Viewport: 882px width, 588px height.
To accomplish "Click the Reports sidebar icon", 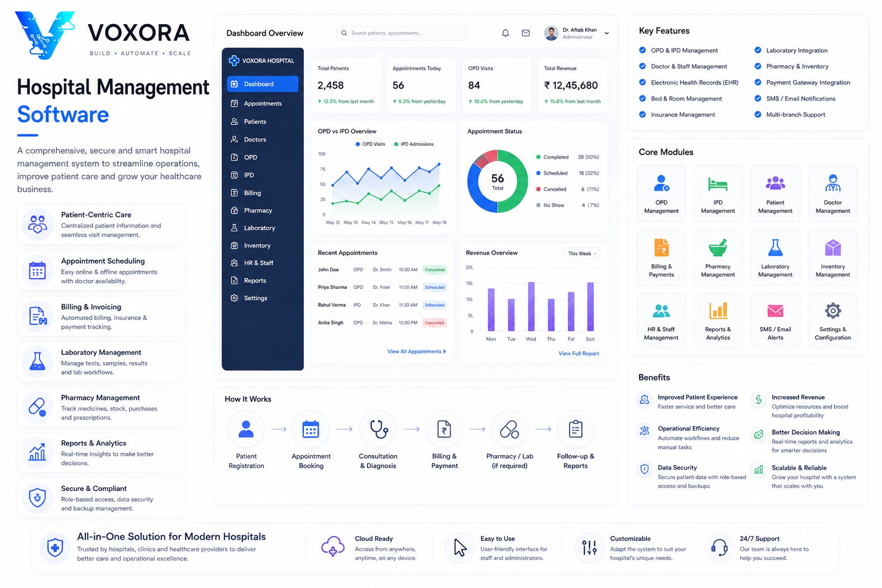I will click(x=234, y=281).
